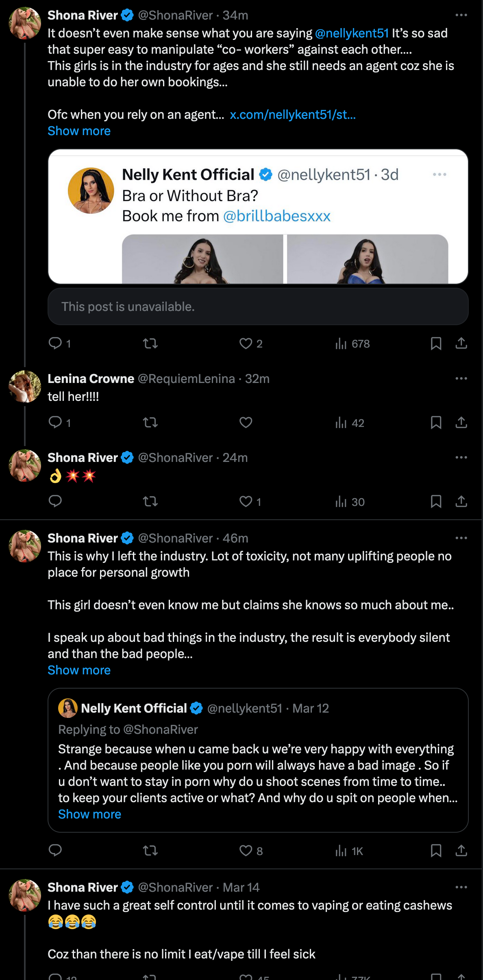Bookmark the 24m emoji post
Image resolution: width=483 pixels, height=980 pixels.
point(436,501)
